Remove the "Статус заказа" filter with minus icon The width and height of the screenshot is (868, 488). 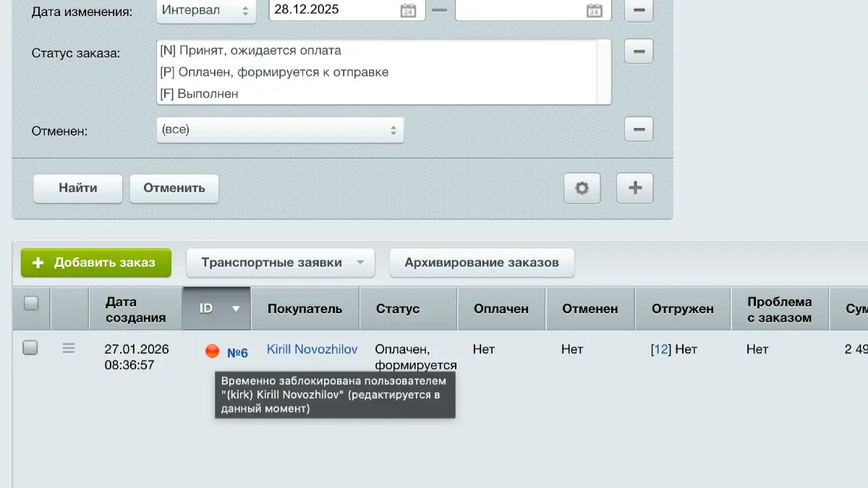[x=638, y=51]
